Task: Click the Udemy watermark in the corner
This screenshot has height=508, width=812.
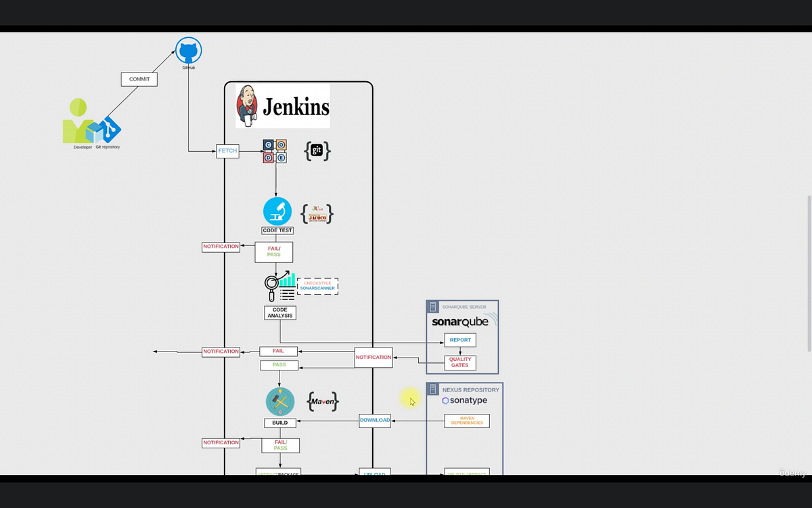Action: 790,473
